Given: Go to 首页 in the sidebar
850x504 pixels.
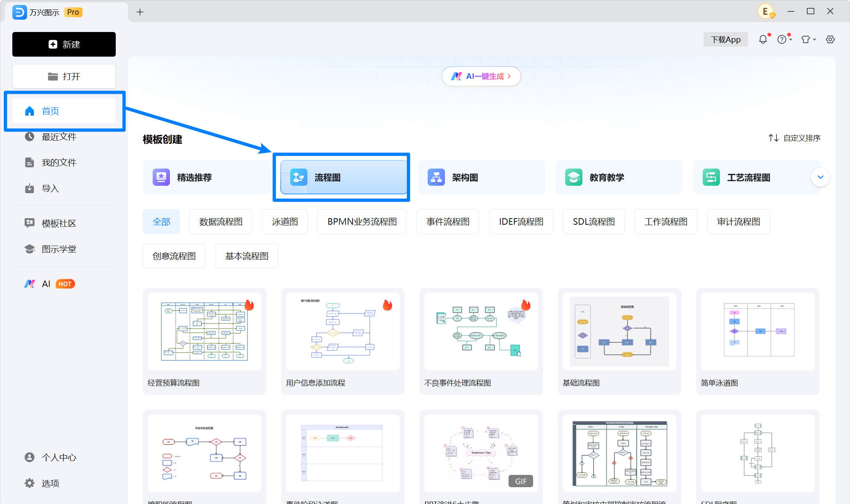Looking at the screenshot, I should 64,111.
